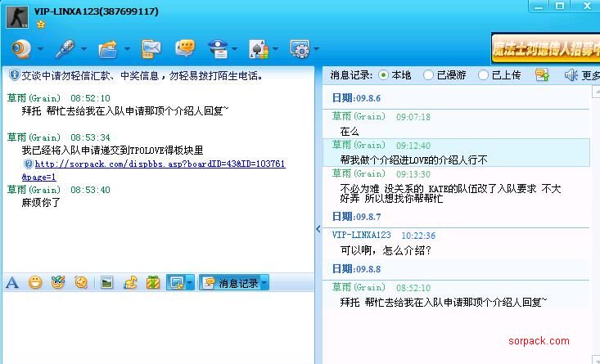Screen dimensions: 600x364
Task: Click the send picture icon
Action: pos(106,283)
